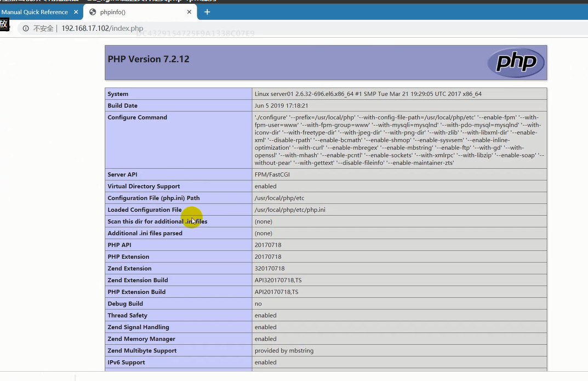The image size is (588, 381).
Task: Select the Linux server01 system value
Action: 368,94
